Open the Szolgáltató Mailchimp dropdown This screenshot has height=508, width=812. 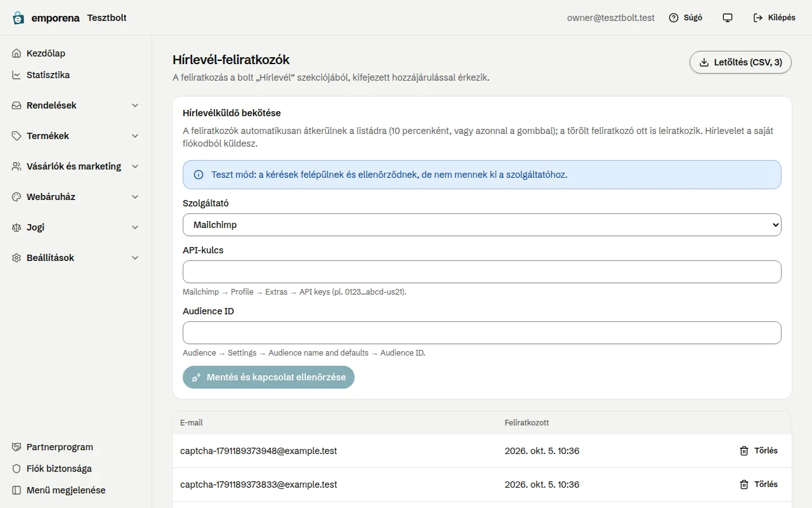[482, 225]
